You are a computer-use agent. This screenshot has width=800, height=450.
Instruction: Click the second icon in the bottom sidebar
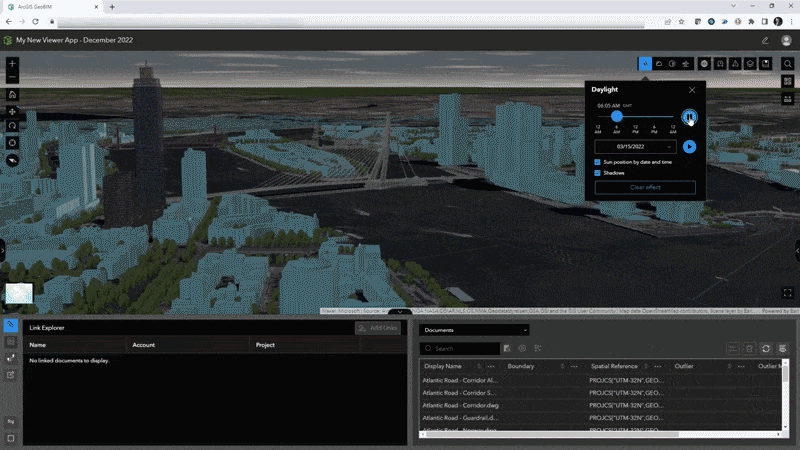(11, 342)
